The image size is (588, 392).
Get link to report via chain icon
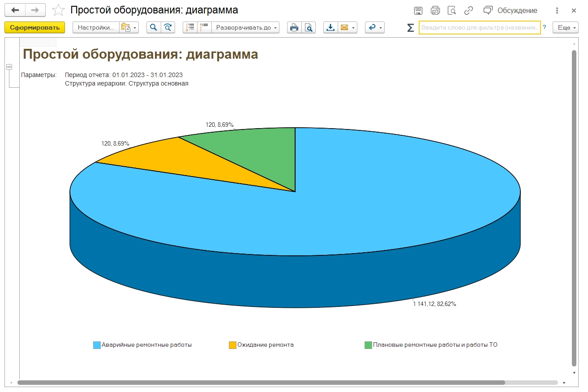tap(468, 10)
